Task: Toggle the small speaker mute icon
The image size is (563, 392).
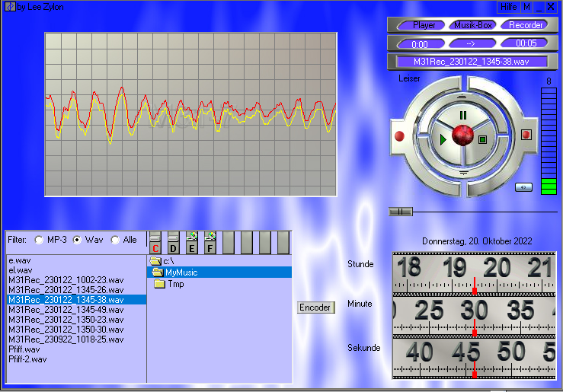Action: click(x=523, y=186)
